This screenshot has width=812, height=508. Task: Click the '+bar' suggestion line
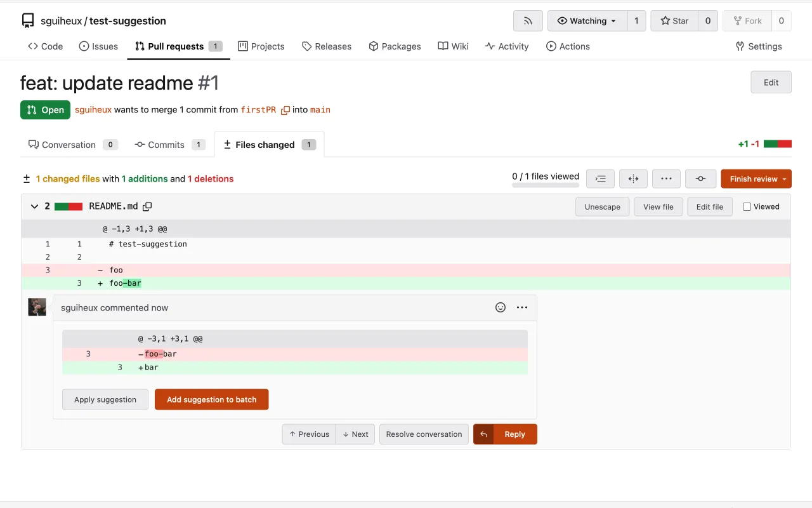coord(295,368)
